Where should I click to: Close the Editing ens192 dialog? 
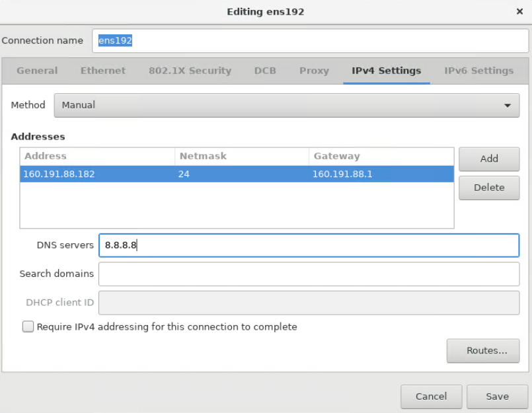(519, 11)
